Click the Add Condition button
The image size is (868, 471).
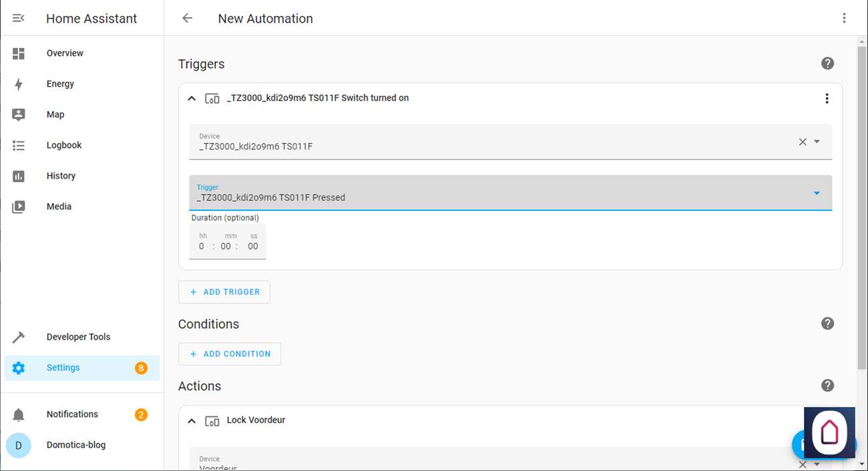[230, 354]
